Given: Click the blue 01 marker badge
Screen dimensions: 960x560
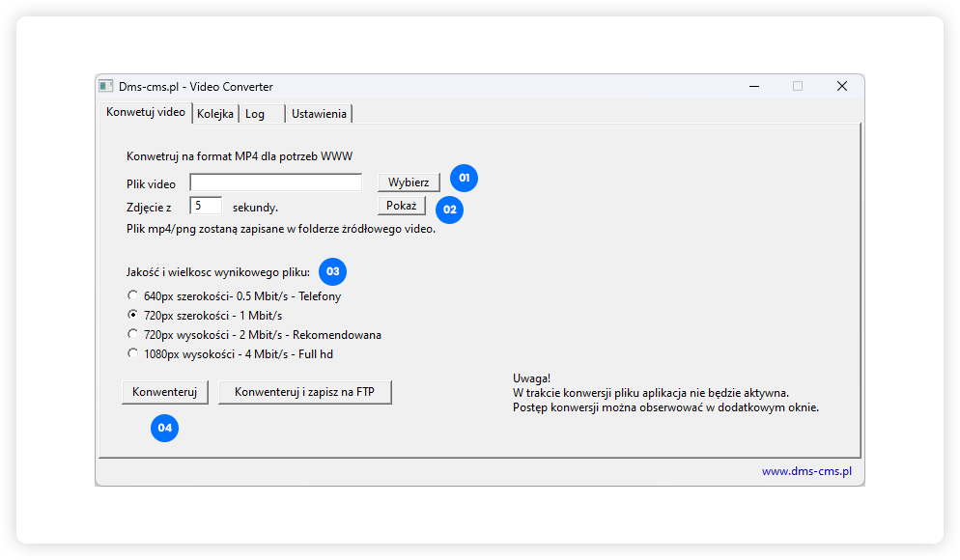Looking at the screenshot, I should point(464,179).
